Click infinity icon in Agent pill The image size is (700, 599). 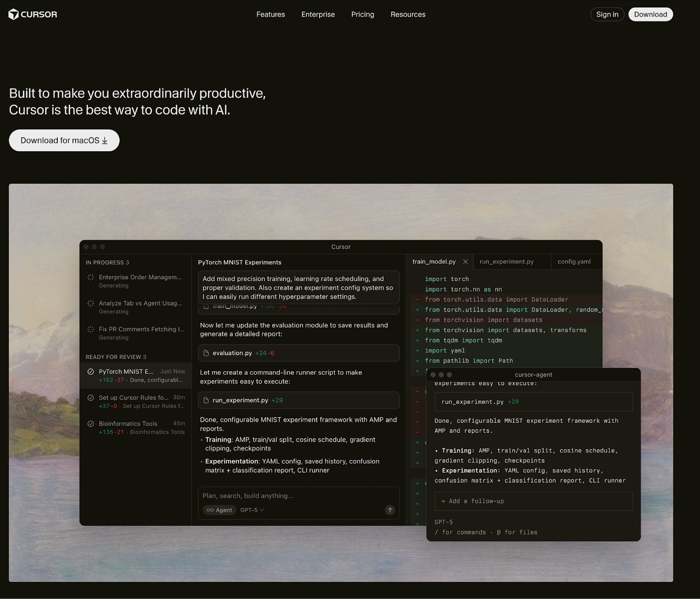(210, 510)
